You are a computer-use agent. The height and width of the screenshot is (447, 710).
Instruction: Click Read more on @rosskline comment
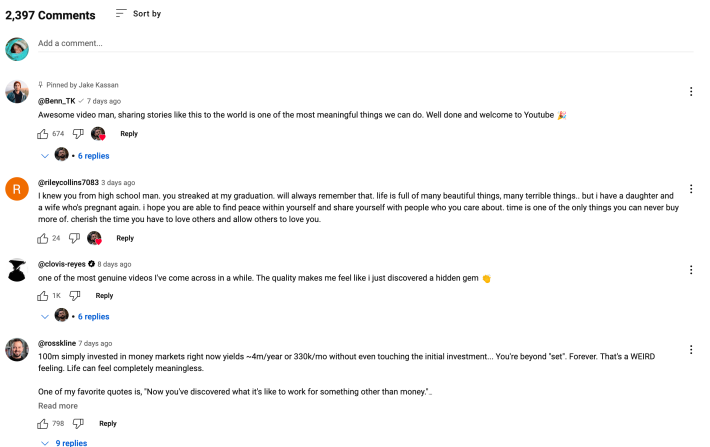point(58,406)
